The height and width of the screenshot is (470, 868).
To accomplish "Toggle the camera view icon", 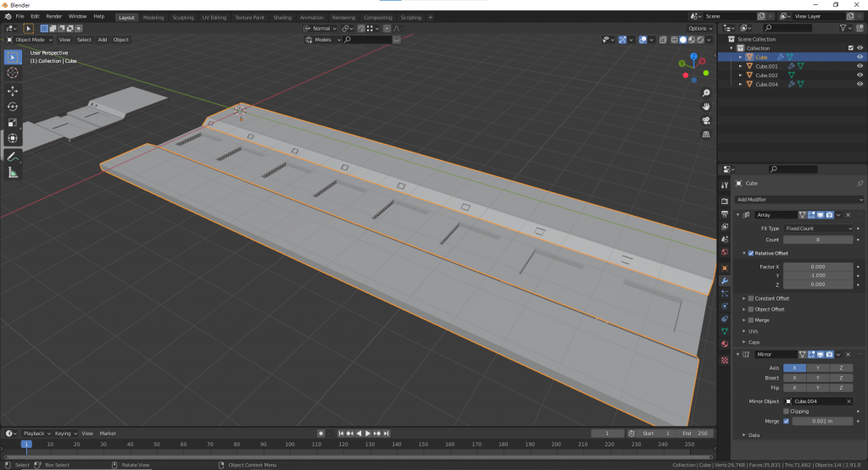I will (706, 120).
